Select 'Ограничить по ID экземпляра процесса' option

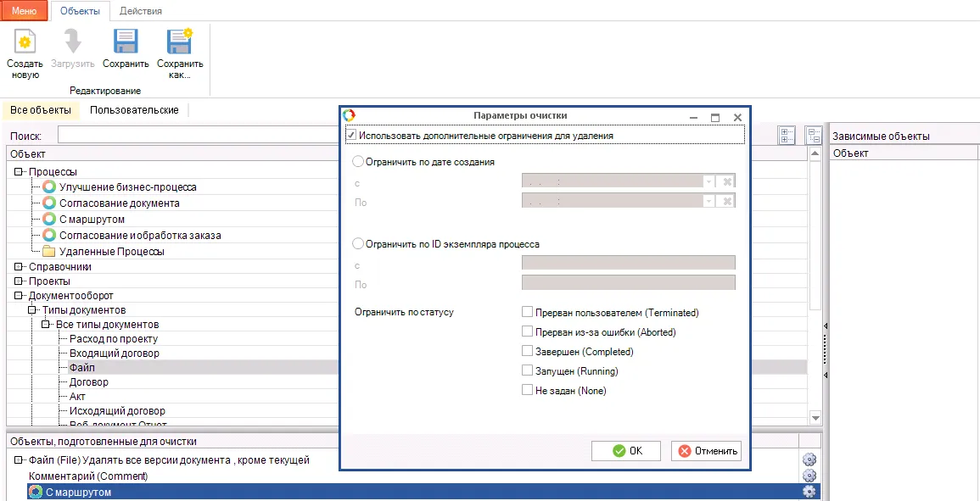(x=358, y=243)
